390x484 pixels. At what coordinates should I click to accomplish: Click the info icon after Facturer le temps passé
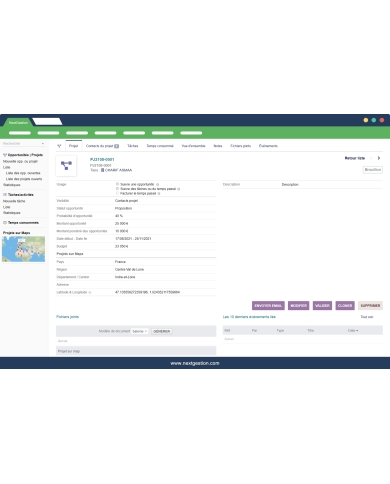(x=159, y=193)
